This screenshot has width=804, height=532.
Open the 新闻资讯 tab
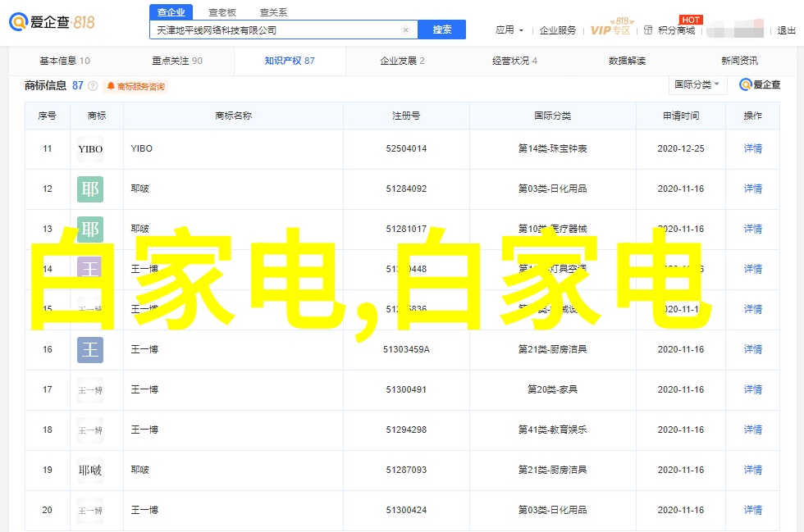[739, 61]
